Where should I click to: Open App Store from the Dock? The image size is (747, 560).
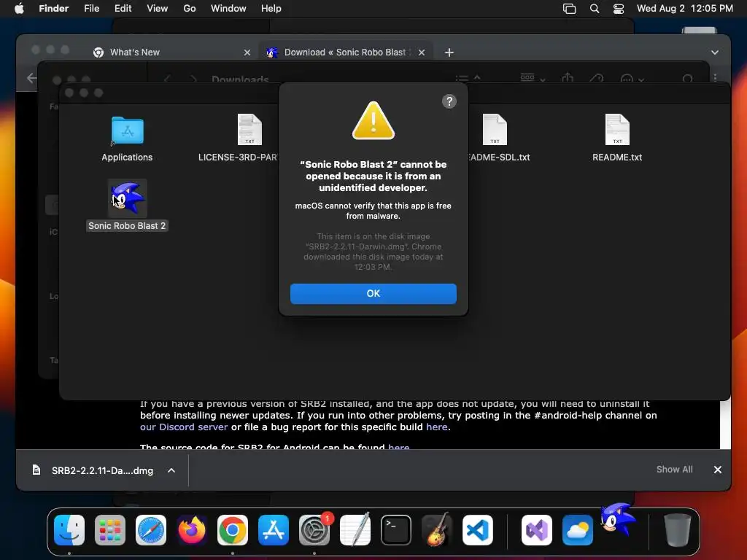coord(274,530)
